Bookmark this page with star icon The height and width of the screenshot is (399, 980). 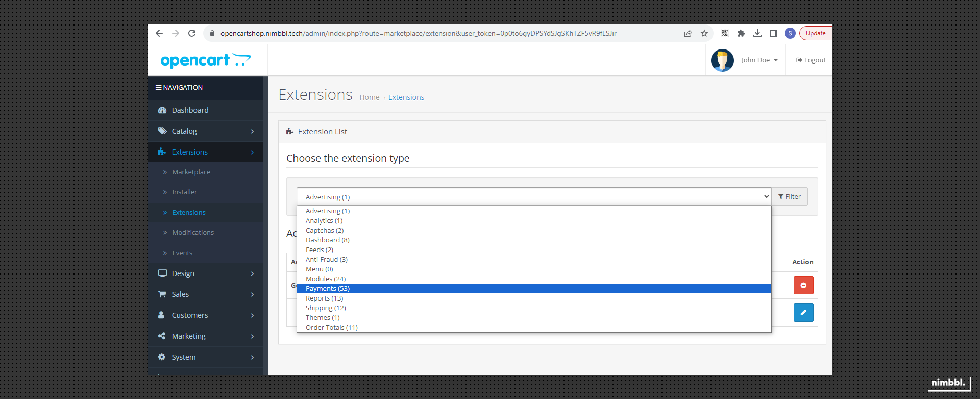click(x=704, y=33)
